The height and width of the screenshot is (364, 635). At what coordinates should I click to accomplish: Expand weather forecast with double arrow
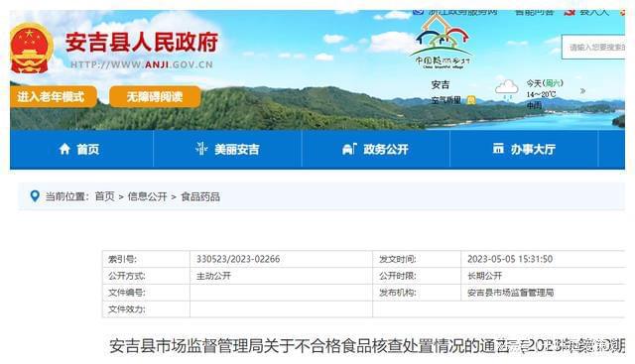[582, 90]
